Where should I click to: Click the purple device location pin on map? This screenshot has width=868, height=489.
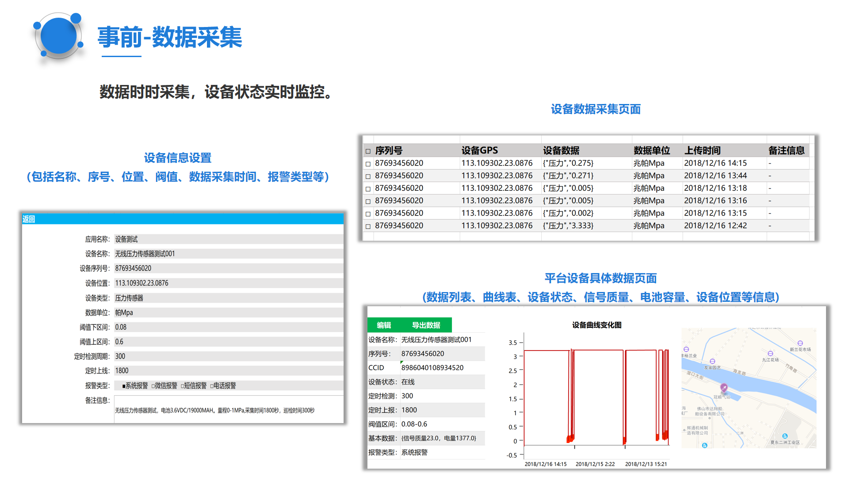(723, 388)
